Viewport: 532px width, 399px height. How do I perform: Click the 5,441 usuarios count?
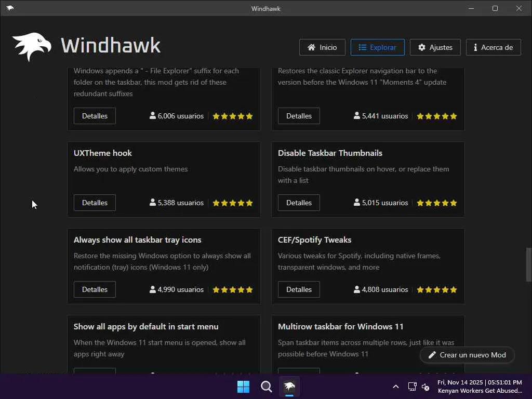click(x=381, y=116)
